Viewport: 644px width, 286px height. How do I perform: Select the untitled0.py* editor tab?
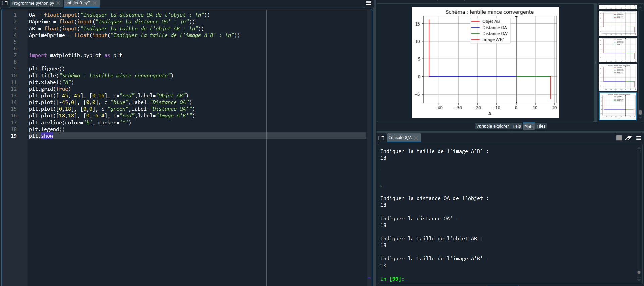(78, 3)
